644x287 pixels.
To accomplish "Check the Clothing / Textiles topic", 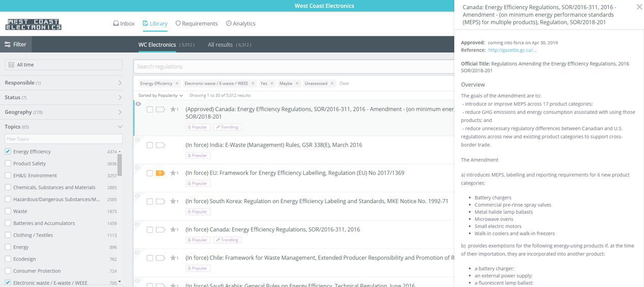I will [x=8, y=235].
